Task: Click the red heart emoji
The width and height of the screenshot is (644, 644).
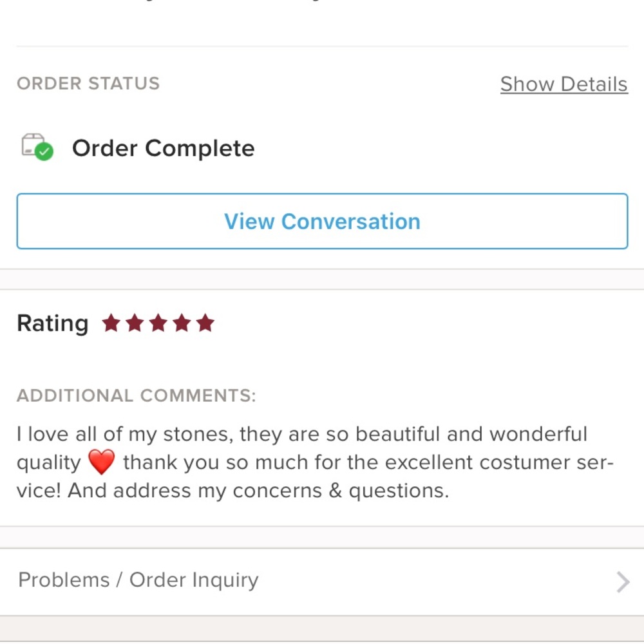Action: (101, 462)
